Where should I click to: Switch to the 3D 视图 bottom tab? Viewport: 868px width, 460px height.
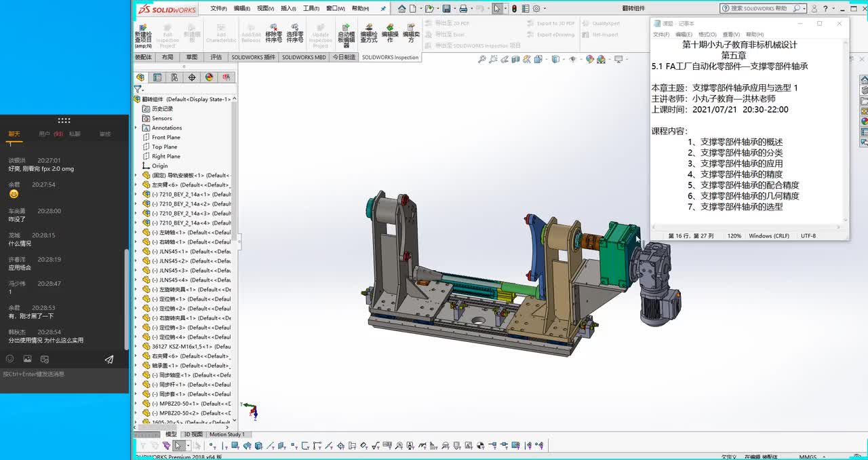point(193,434)
